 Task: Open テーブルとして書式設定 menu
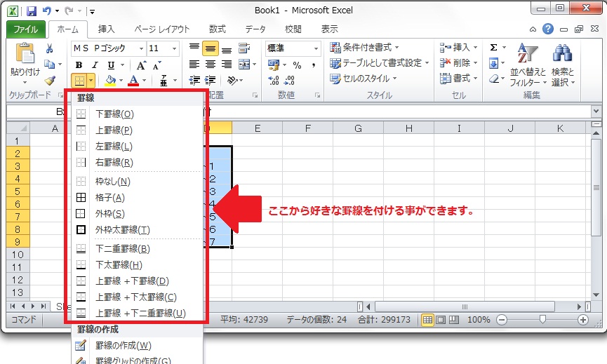(x=379, y=63)
